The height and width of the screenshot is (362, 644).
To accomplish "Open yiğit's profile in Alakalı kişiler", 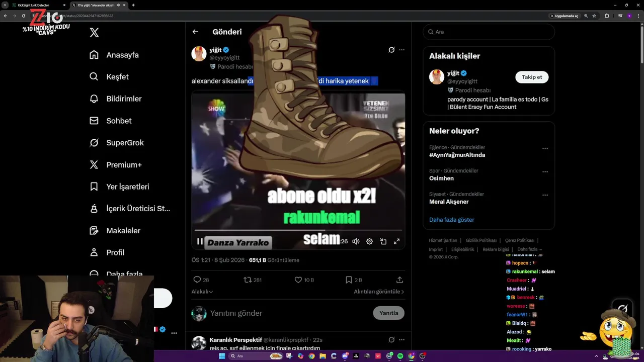I will pos(453,73).
